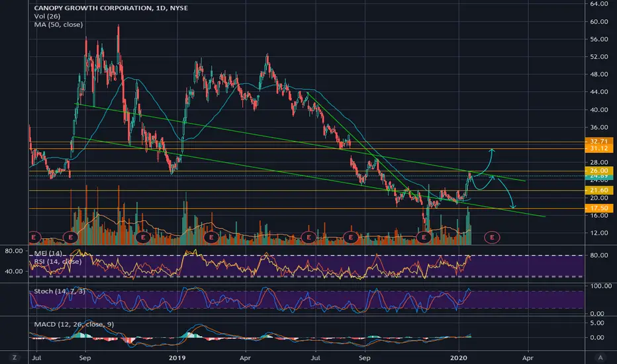Image resolution: width=617 pixels, height=364 pixels.
Task: Select the MACD (12, 26, close, 9) label
Action: coord(74,324)
